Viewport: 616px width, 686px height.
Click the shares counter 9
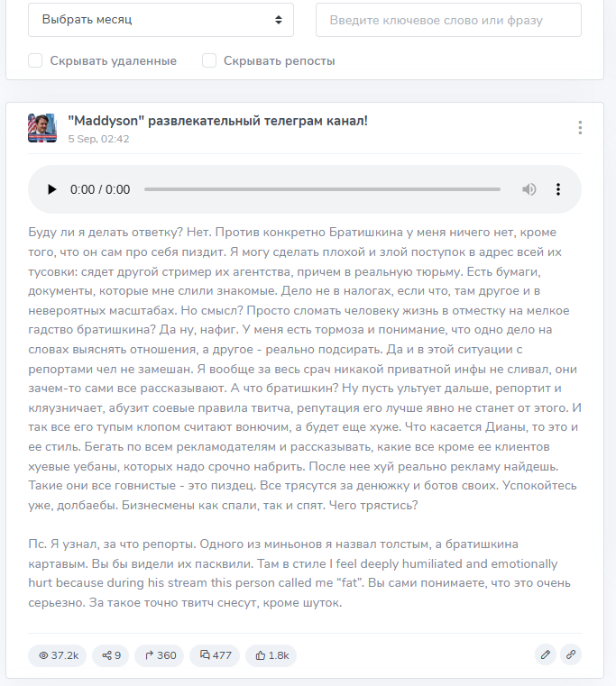pos(110,655)
